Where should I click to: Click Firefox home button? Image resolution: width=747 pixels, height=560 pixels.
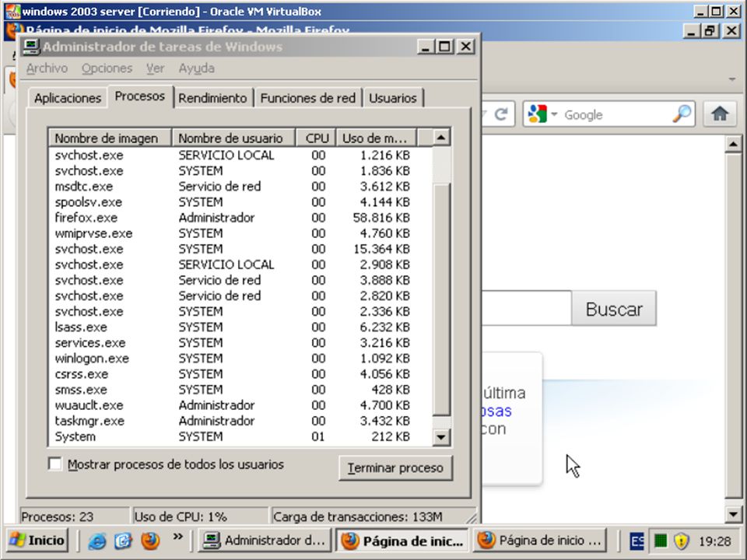coord(720,114)
